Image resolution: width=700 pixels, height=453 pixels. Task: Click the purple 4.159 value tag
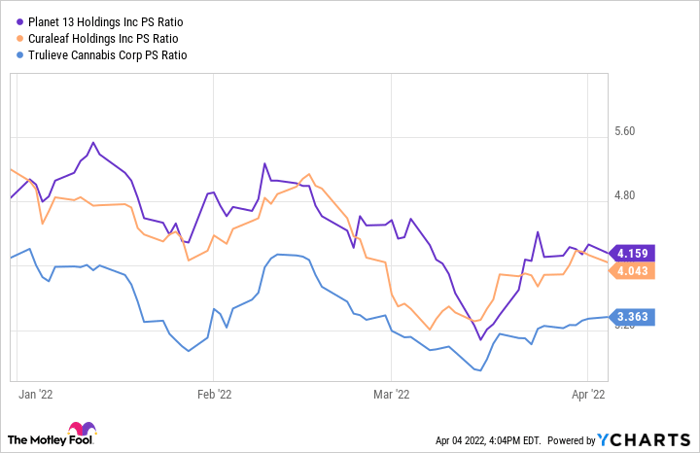[x=636, y=252]
